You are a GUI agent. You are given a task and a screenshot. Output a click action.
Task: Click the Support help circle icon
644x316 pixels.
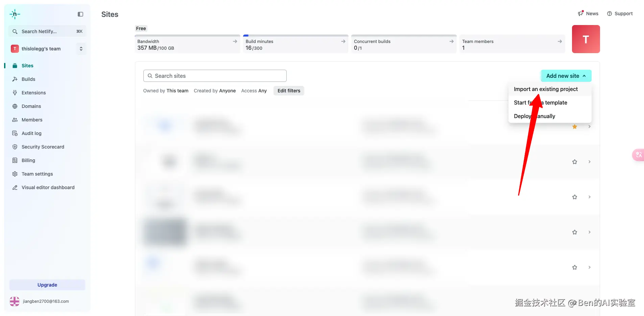coord(610,14)
